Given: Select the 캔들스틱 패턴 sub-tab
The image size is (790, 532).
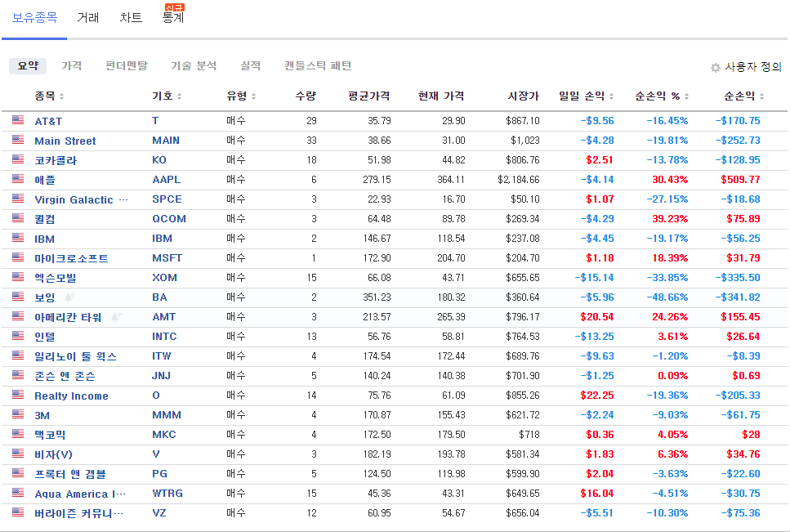Looking at the screenshot, I should tap(318, 65).
